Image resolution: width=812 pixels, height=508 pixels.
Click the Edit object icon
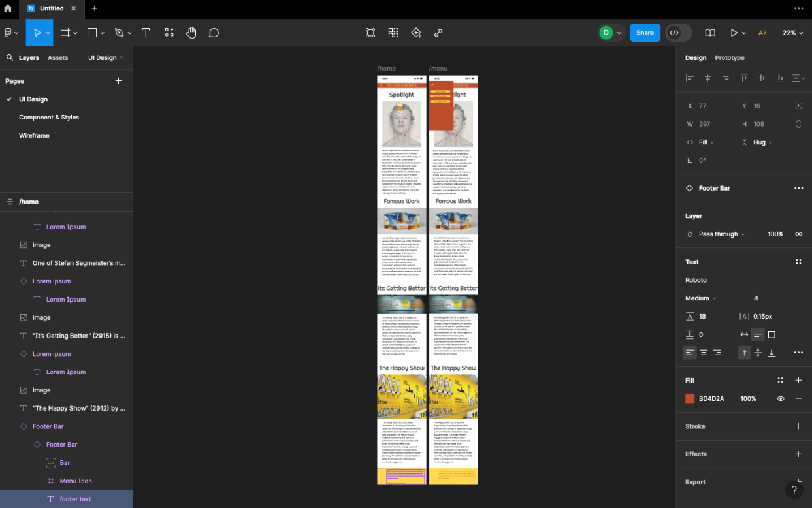pos(370,33)
